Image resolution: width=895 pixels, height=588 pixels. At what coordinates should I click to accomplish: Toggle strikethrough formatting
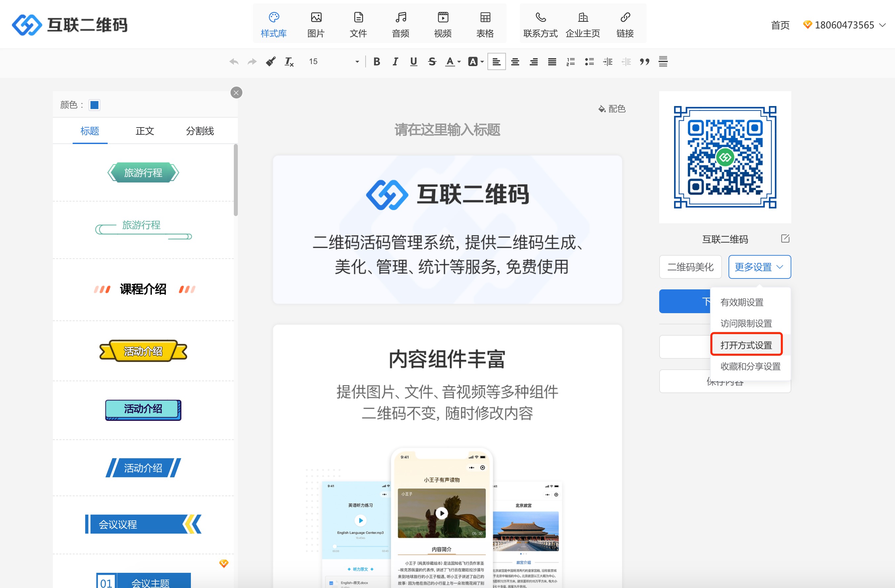click(432, 62)
